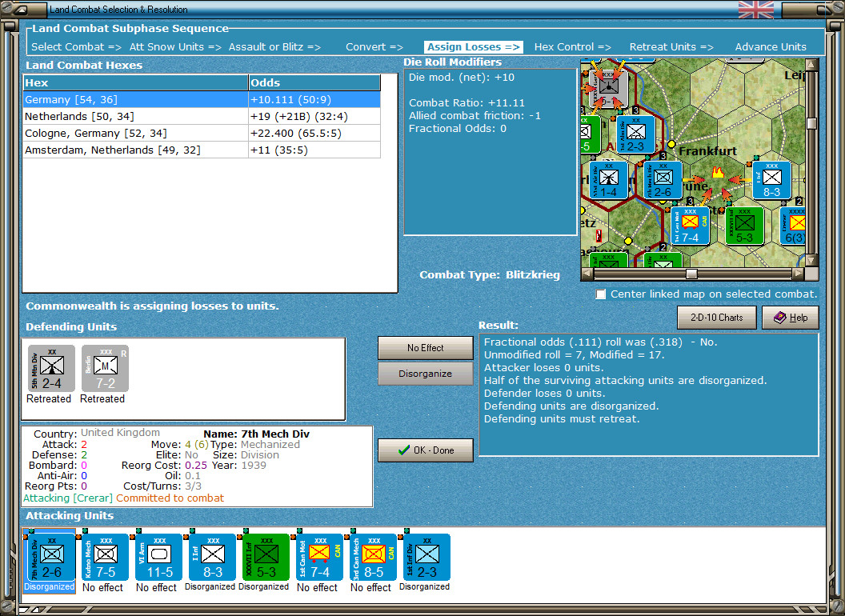Click the Convert subphase step

point(374,47)
